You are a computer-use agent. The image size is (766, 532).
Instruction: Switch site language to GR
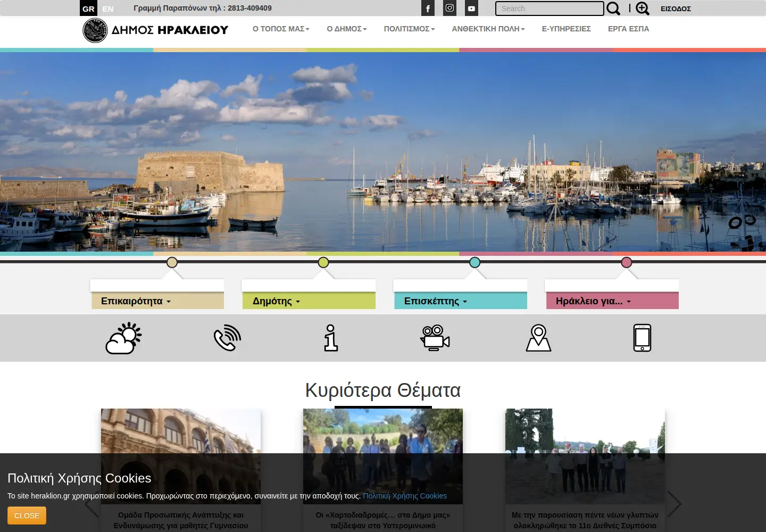[88, 9]
